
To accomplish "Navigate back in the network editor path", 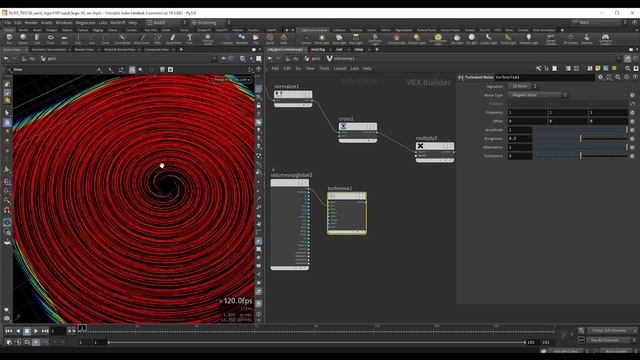I will point(269,59).
